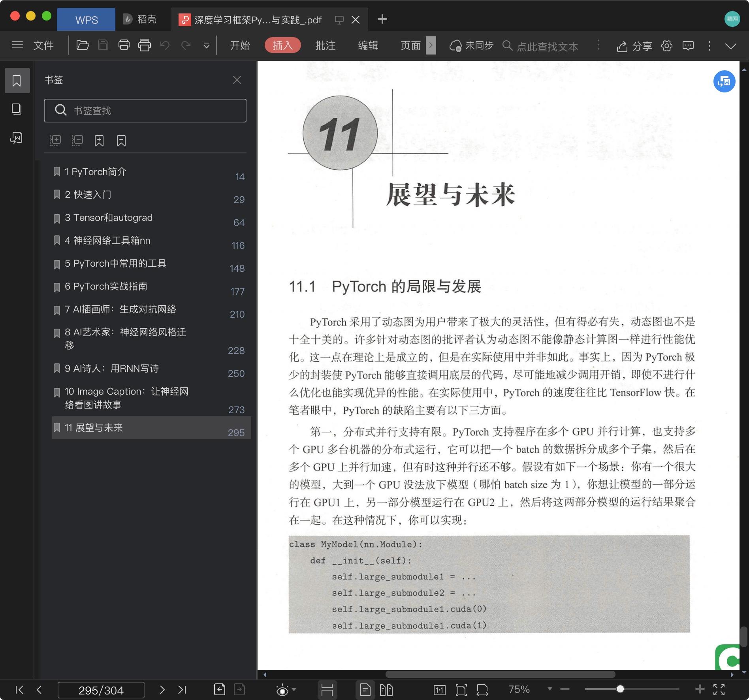Screen dimensions: 749x700
Task: Open the 文件 menu
Action: coord(43,45)
